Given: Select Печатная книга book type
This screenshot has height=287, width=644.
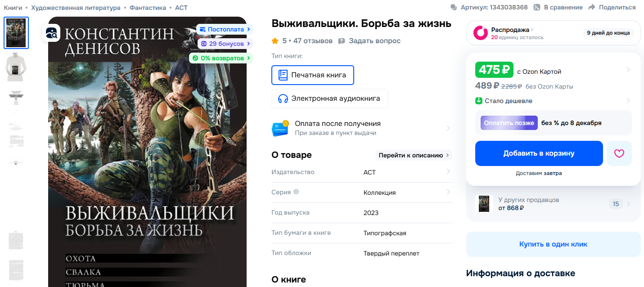Looking at the screenshot, I should pos(313,75).
